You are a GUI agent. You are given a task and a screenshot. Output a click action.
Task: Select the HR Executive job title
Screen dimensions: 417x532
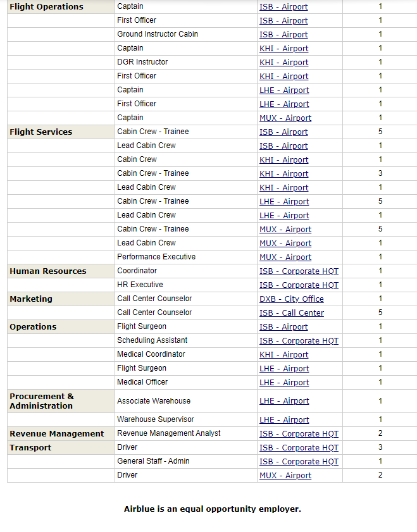tap(140, 285)
